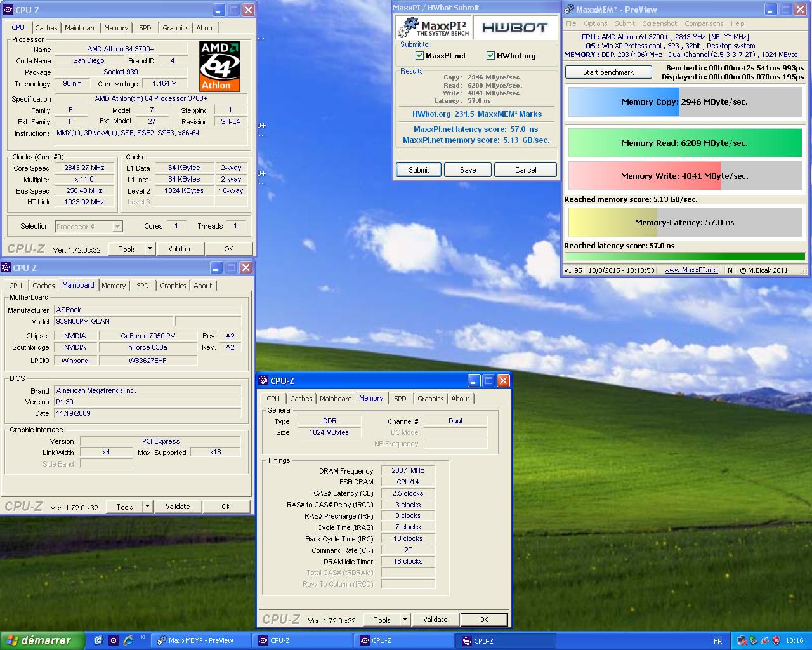Click the FR language indicator
The width and height of the screenshot is (812, 650).
click(x=717, y=641)
